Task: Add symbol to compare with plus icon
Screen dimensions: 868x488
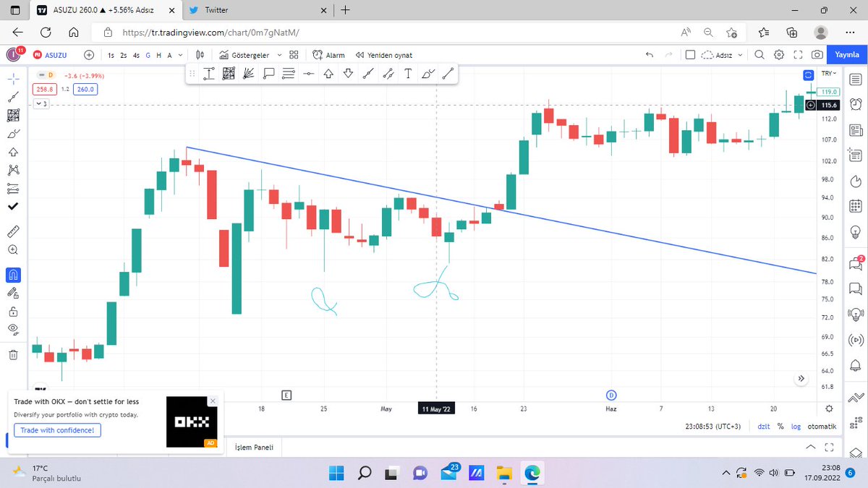Action: point(89,55)
